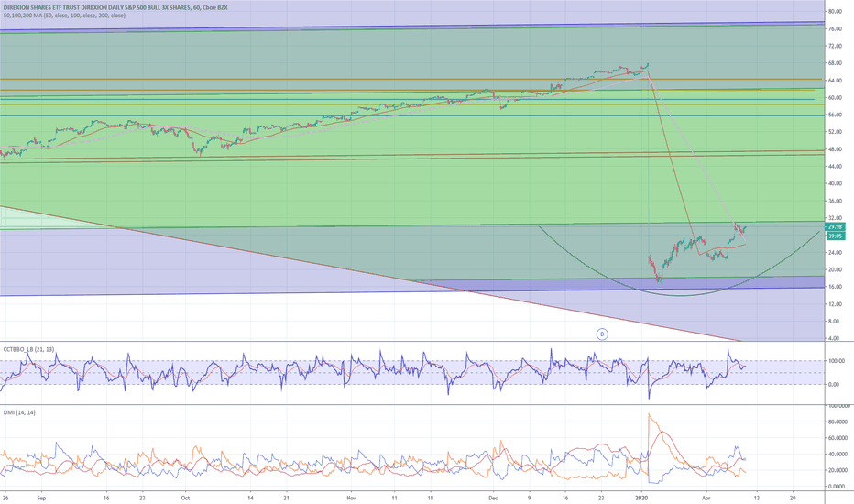
Task: Select the 50,100,200 MA indicator legend
Action: [64, 16]
